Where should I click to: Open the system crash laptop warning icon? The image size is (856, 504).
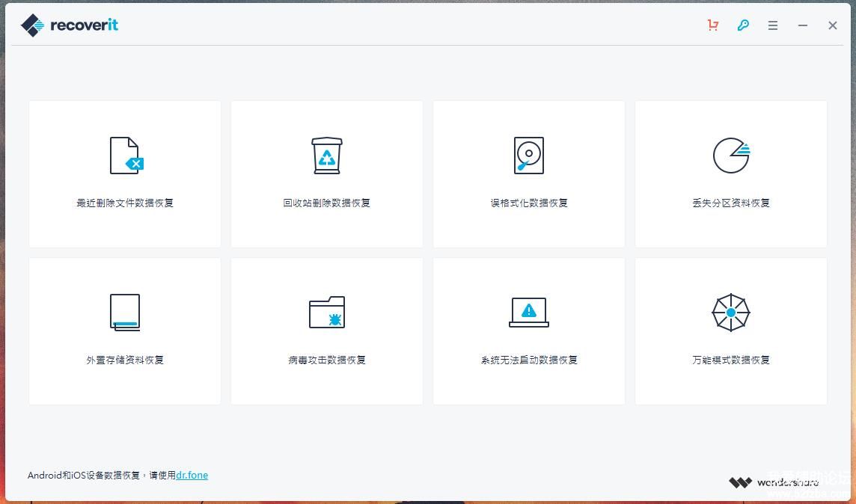pos(529,312)
